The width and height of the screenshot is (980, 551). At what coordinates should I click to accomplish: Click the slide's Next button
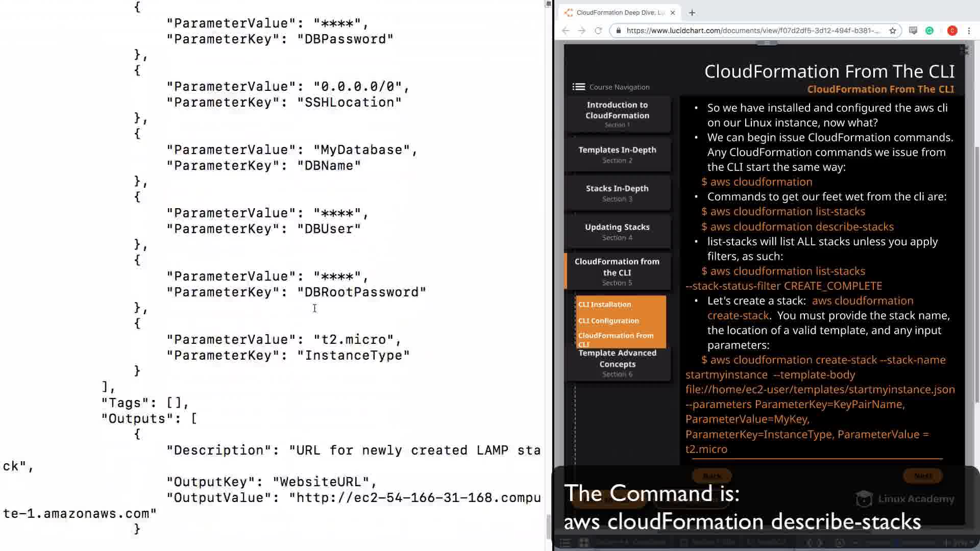(x=922, y=475)
